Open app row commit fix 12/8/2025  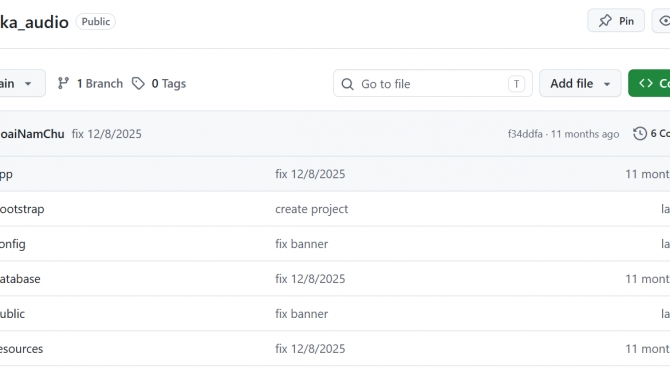click(310, 174)
